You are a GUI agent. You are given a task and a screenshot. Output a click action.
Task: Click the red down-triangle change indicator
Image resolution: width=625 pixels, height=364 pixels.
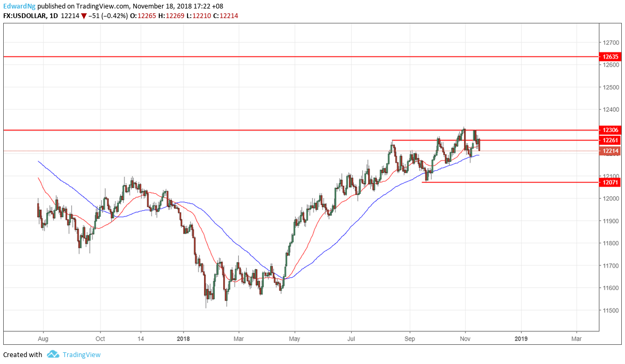(84, 16)
